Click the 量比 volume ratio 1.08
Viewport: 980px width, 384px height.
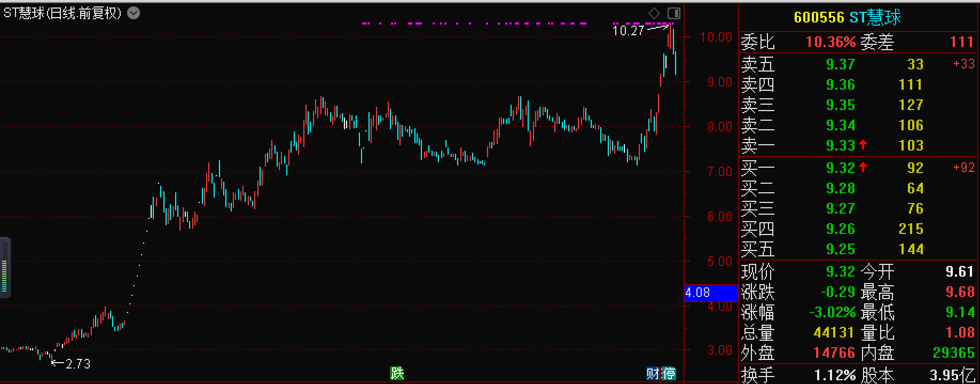coord(960,332)
